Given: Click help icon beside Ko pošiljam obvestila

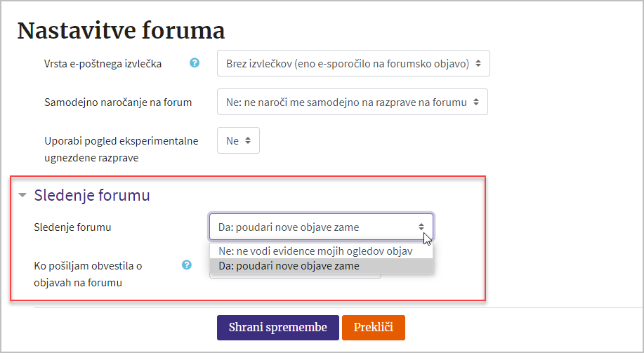Looking at the screenshot, I should pyautogui.click(x=187, y=265).
